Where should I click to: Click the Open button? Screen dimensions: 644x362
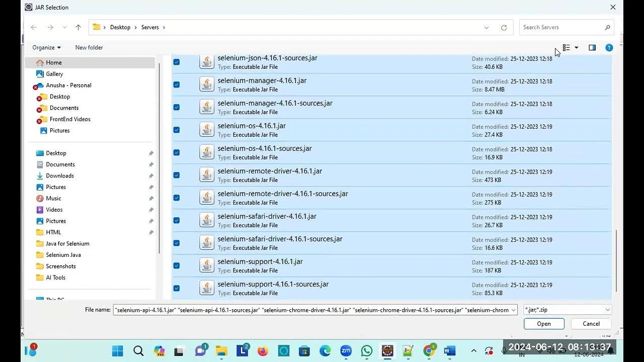(x=544, y=324)
